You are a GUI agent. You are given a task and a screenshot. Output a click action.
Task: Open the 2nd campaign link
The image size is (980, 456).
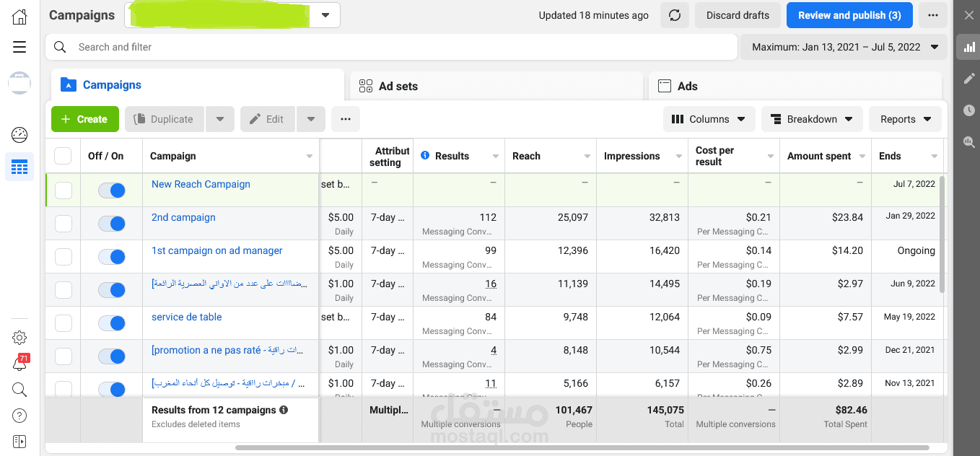tap(183, 217)
